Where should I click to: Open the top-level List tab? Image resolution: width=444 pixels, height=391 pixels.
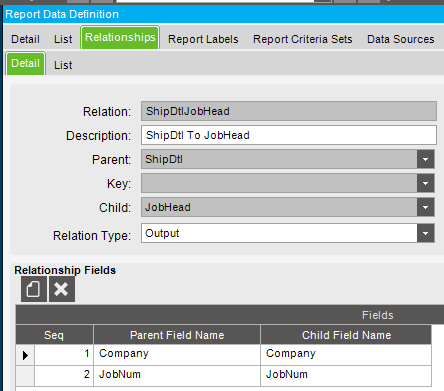click(x=63, y=39)
